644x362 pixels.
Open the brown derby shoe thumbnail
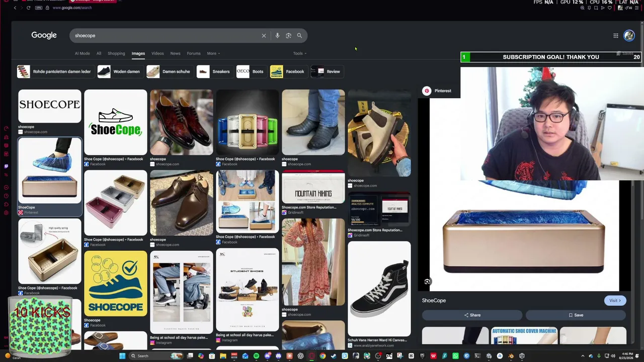(x=181, y=203)
